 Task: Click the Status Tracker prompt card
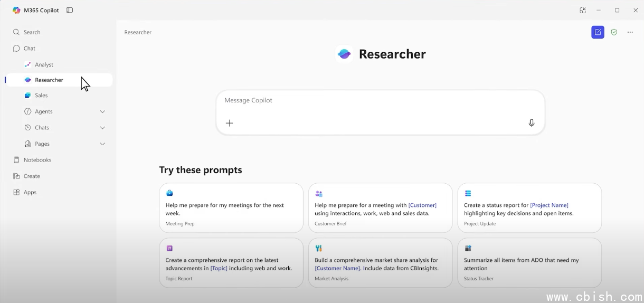[x=529, y=263]
